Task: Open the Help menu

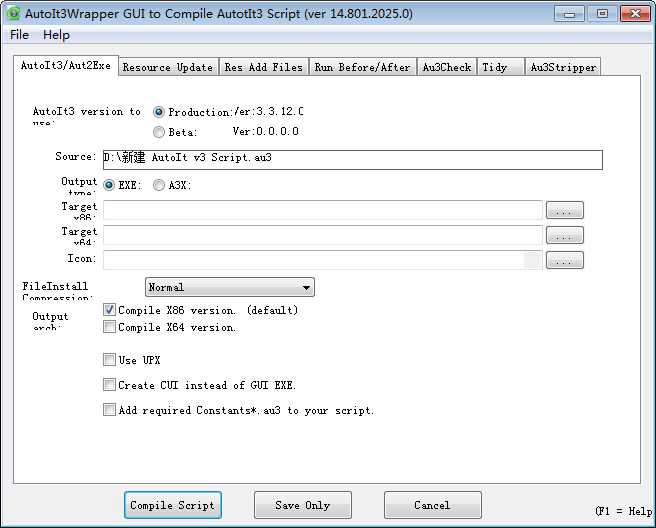Action: click(56, 35)
